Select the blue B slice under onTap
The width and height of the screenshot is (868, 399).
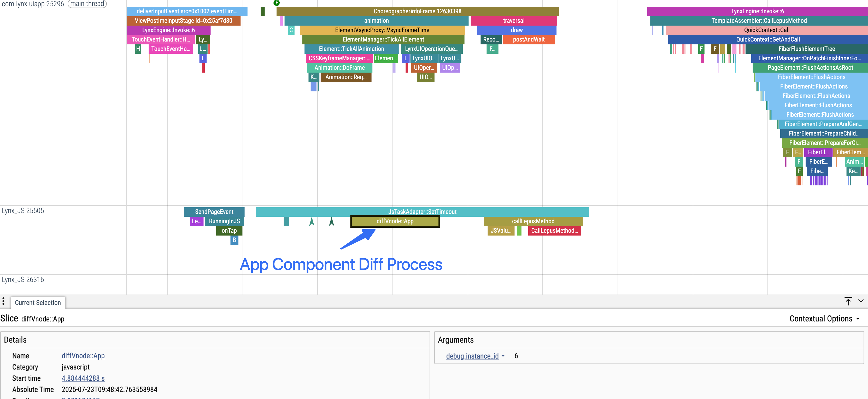(x=234, y=240)
